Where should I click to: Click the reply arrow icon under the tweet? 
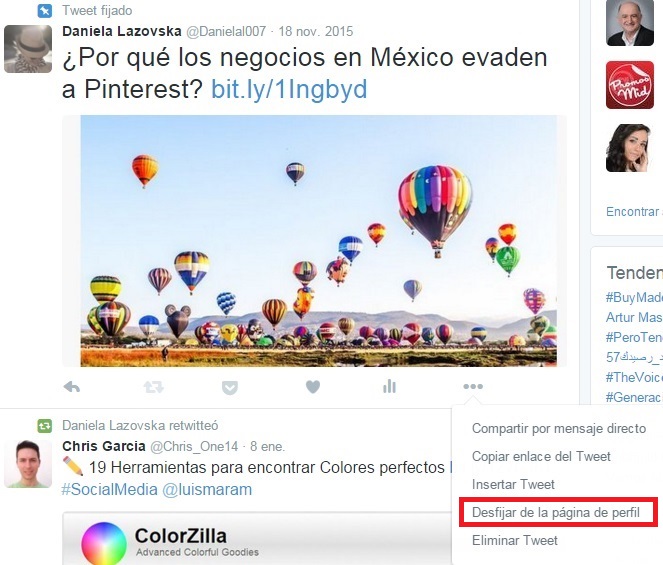[x=71, y=387]
